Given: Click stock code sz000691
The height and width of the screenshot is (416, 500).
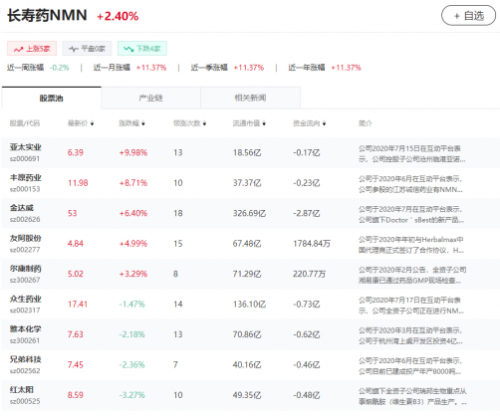Looking at the screenshot, I should (25, 159).
